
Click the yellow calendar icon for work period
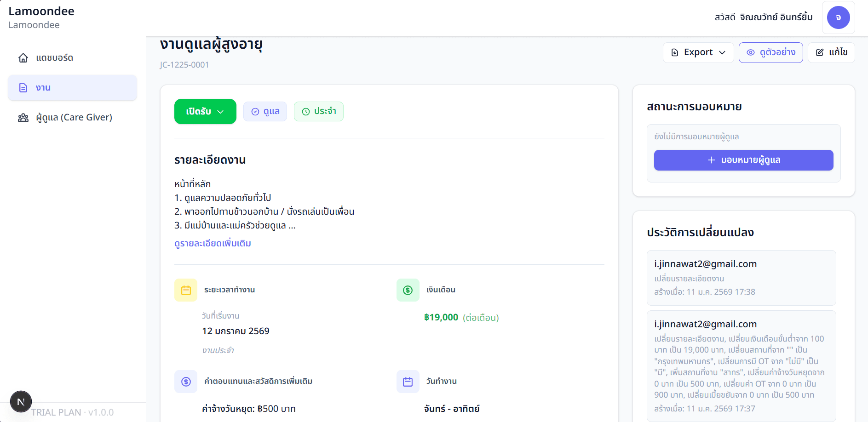click(x=186, y=290)
